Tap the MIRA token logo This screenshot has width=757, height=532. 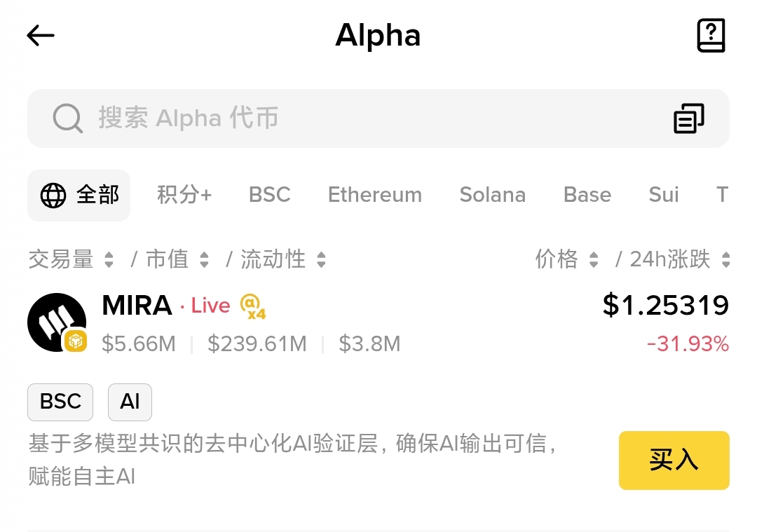56,322
